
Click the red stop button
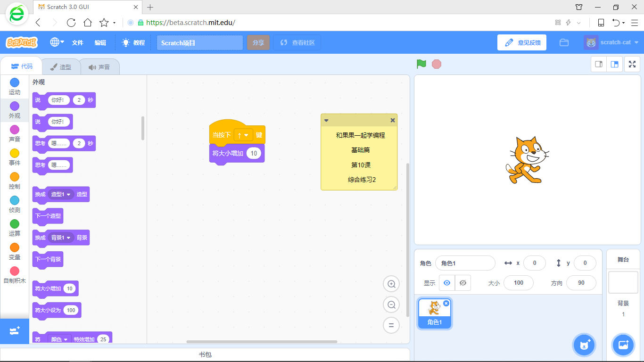(437, 64)
